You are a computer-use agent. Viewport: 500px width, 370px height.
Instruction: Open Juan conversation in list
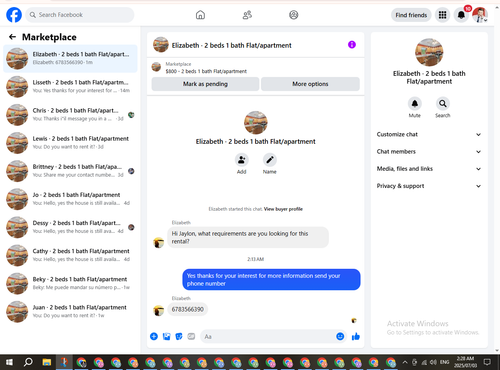pyautogui.click(x=70, y=312)
